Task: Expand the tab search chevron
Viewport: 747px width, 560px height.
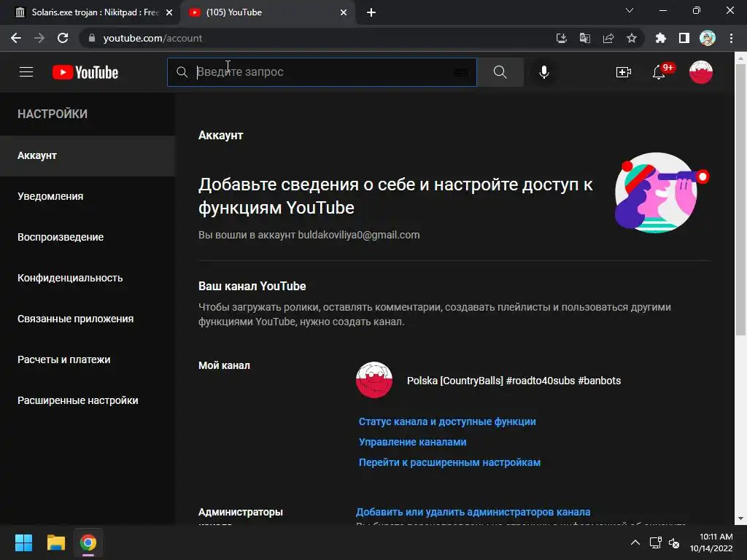Action: [x=630, y=10]
